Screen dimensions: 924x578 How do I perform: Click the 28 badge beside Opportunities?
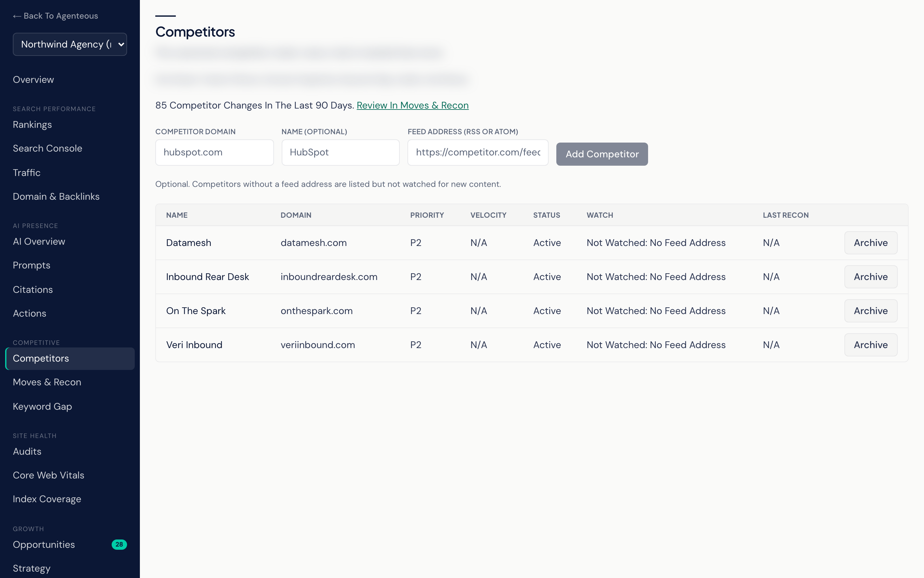click(119, 544)
